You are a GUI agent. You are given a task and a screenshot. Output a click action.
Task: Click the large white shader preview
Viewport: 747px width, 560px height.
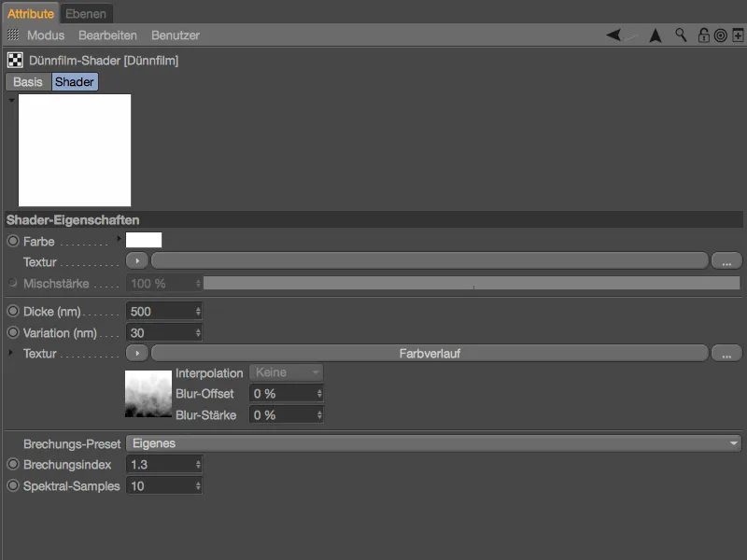(x=75, y=150)
